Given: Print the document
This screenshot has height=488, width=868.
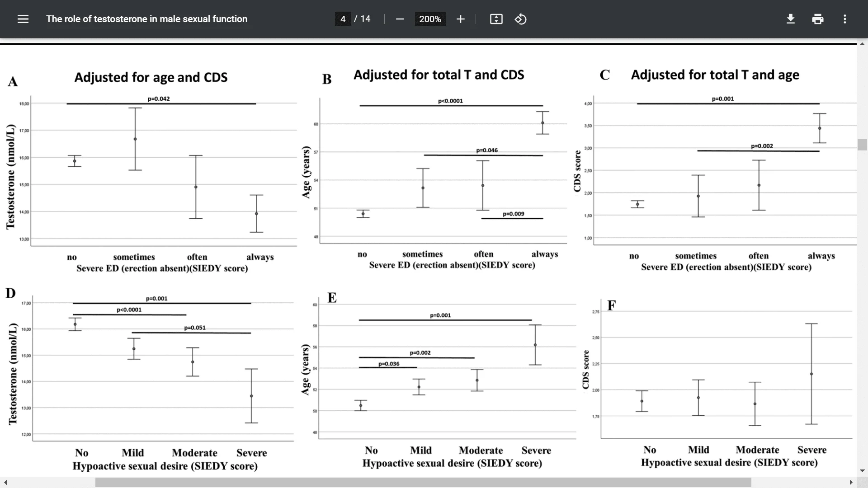Looking at the screenshot, I should click(x=817, y=19).
